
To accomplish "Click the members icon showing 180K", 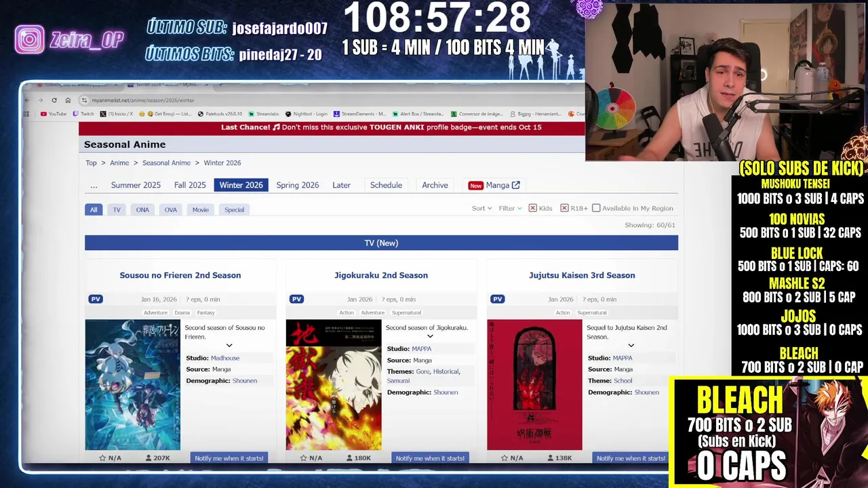I will tap(350, 458).
